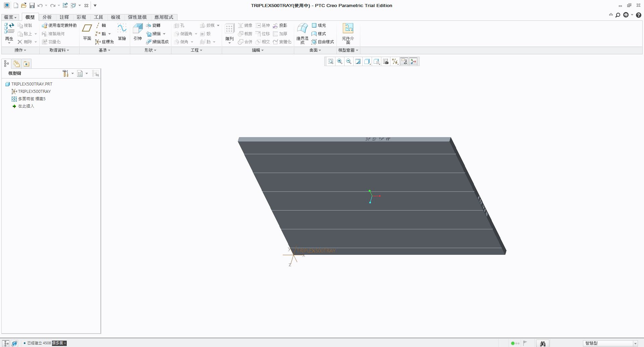The width and height of the screenshot is (644, 347).
Task: Choose the Revolve (旋轉) tool
Action: pyautogui.click(x=153, y=25)
